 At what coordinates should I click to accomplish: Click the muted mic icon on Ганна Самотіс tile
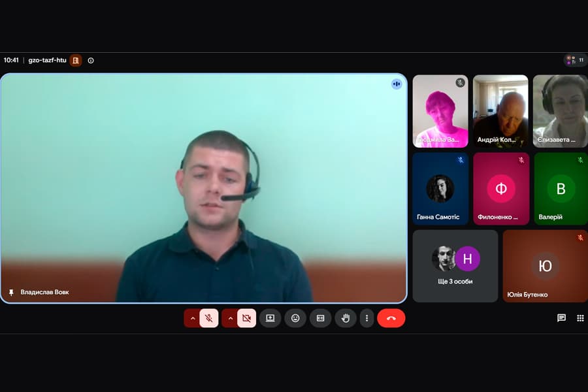point(461,160)
